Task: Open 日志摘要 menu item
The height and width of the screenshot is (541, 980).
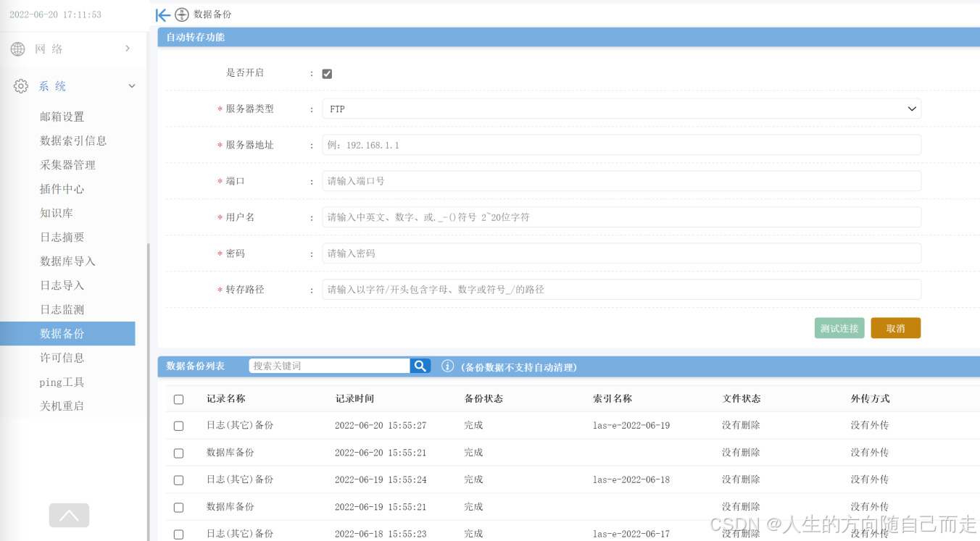Action: pos(62,237)
